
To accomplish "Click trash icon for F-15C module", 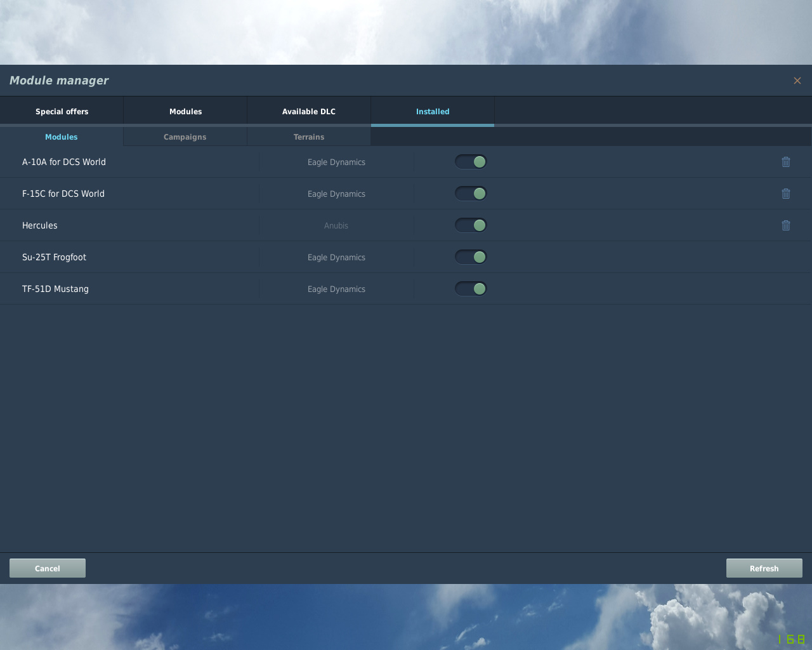I will click(x=786, y=194).
